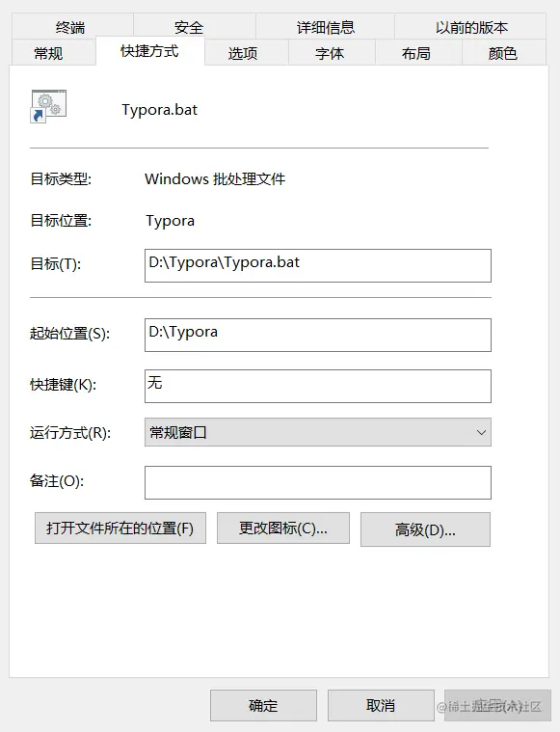Click 打开文件所在的位置(F) button

coord(120,528)
